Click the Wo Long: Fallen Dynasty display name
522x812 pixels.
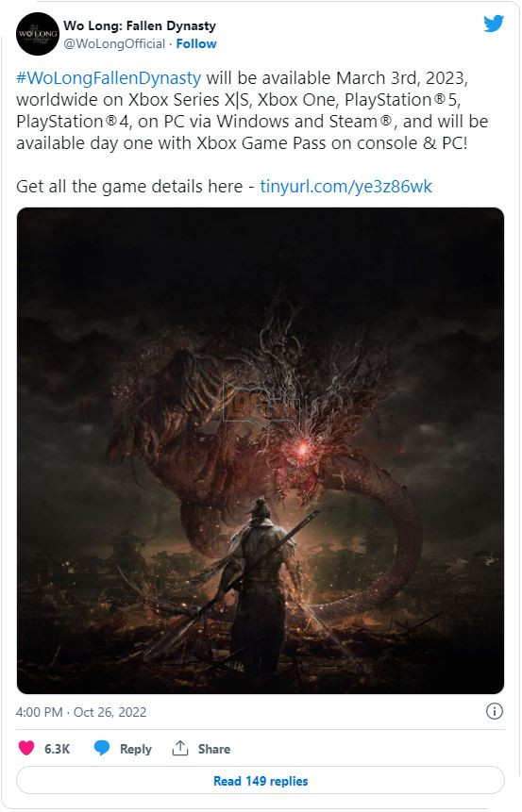click(x=140, y=25)
